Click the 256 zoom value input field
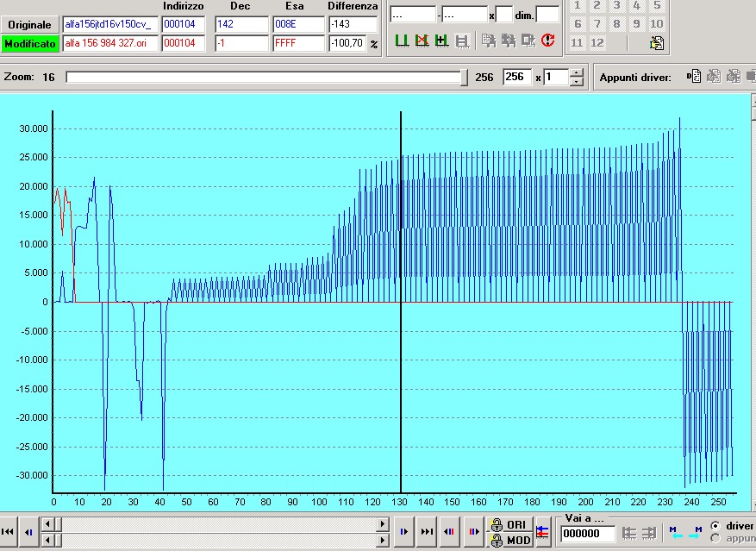Viewport: 756px width, 551px height. click(517, 78)
